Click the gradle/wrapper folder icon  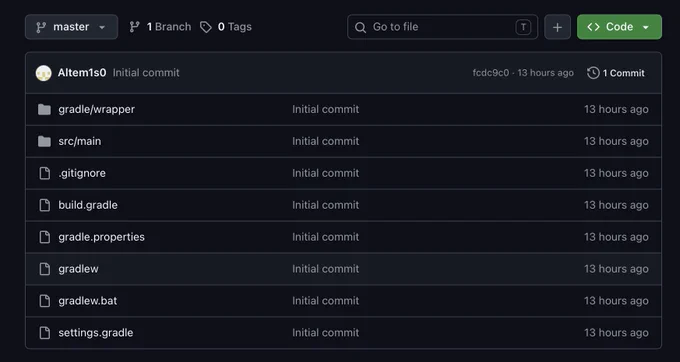(x=44, y=109)
